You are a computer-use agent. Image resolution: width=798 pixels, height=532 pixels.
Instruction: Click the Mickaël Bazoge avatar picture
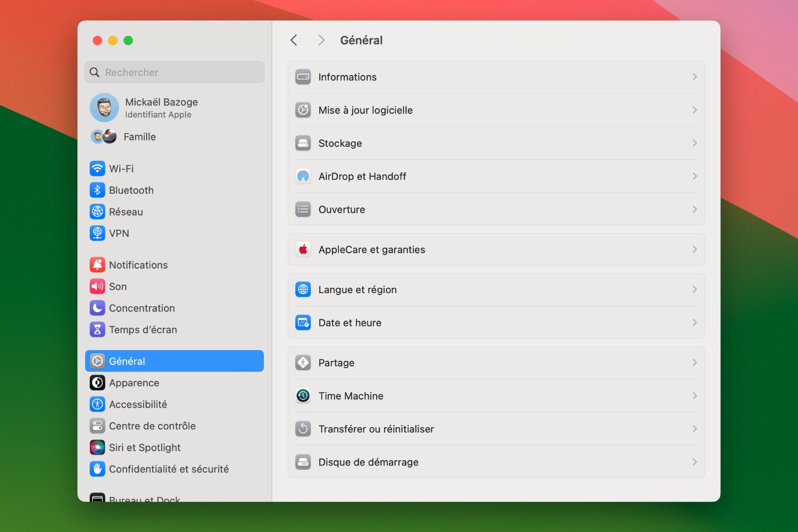pos(104,107)
